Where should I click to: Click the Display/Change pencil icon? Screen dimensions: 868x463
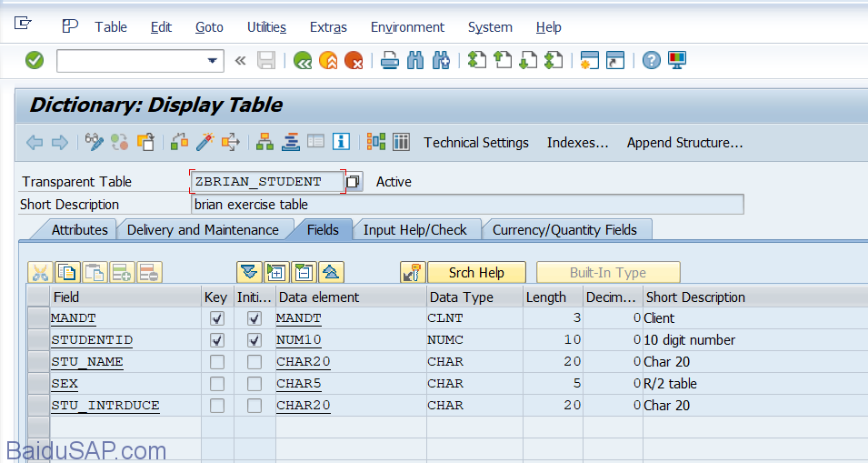pos(94,142)
